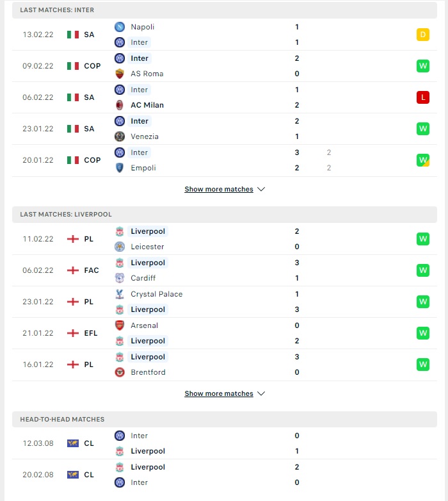Click the Leicester crest icon
Viewport: 448px width, 501px height.
119,247
